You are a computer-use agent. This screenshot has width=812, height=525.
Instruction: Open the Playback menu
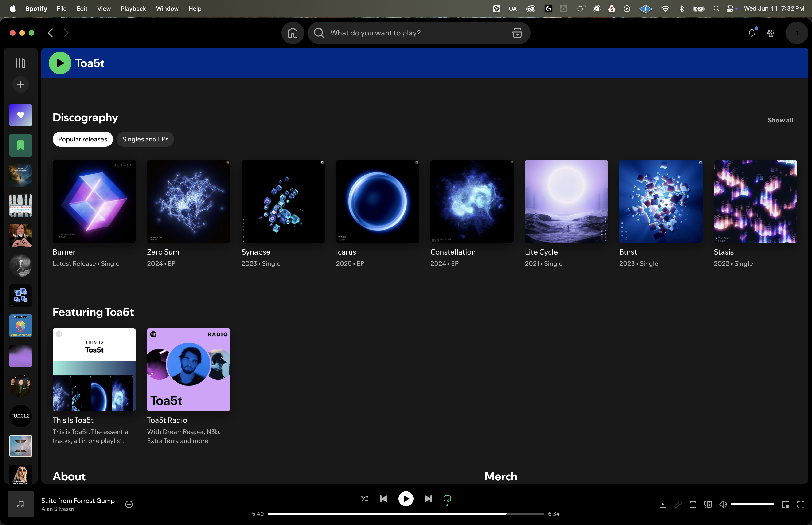click(x=133, y=8)
